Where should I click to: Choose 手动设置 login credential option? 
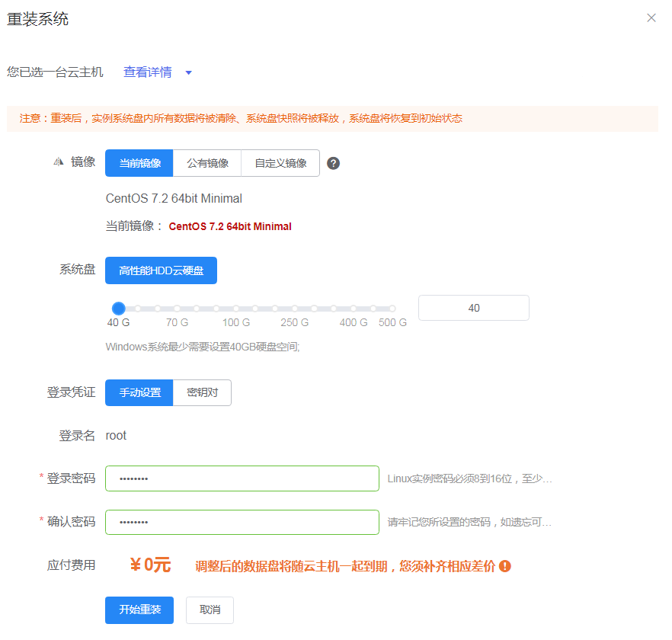coord(139,392)
